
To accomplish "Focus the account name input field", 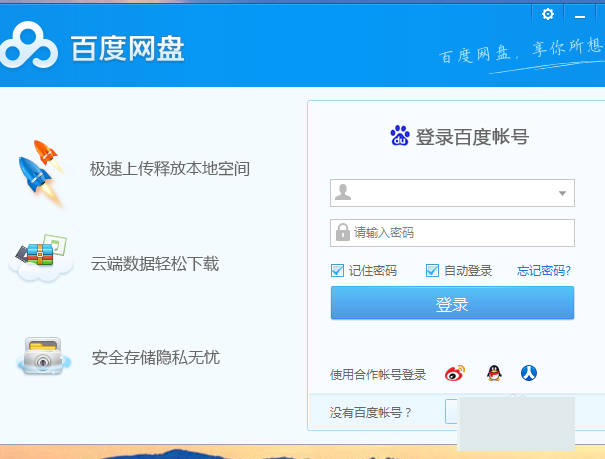I will 452,193.
